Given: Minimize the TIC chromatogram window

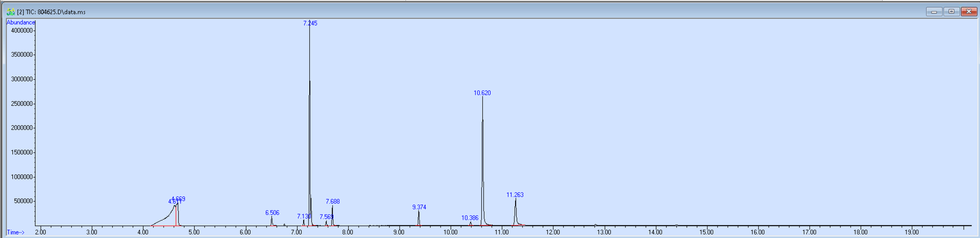Looking at the screenshot, I should click(934, 12).
